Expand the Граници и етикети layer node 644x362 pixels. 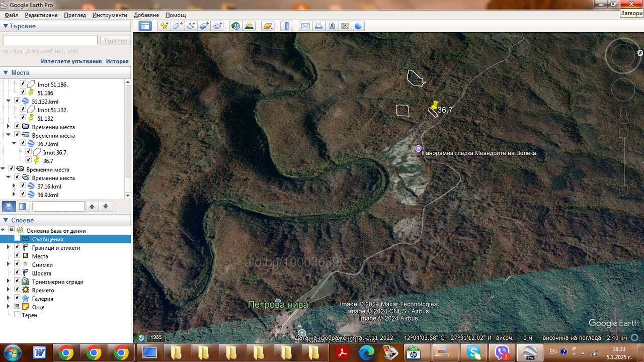[x=9, y=247]
